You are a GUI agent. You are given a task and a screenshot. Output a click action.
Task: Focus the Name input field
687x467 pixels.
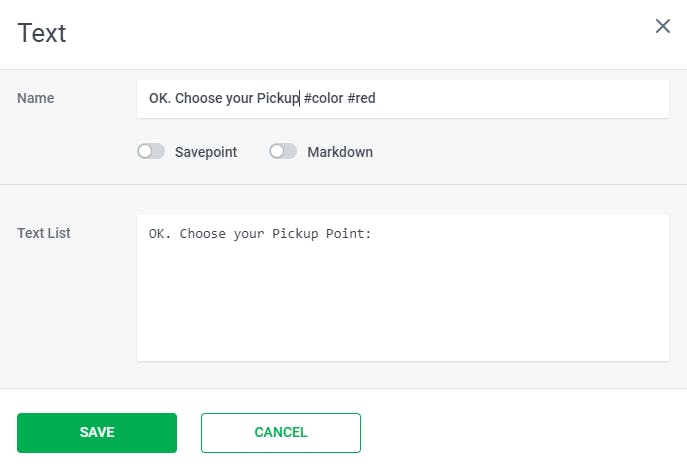(500, 99)
